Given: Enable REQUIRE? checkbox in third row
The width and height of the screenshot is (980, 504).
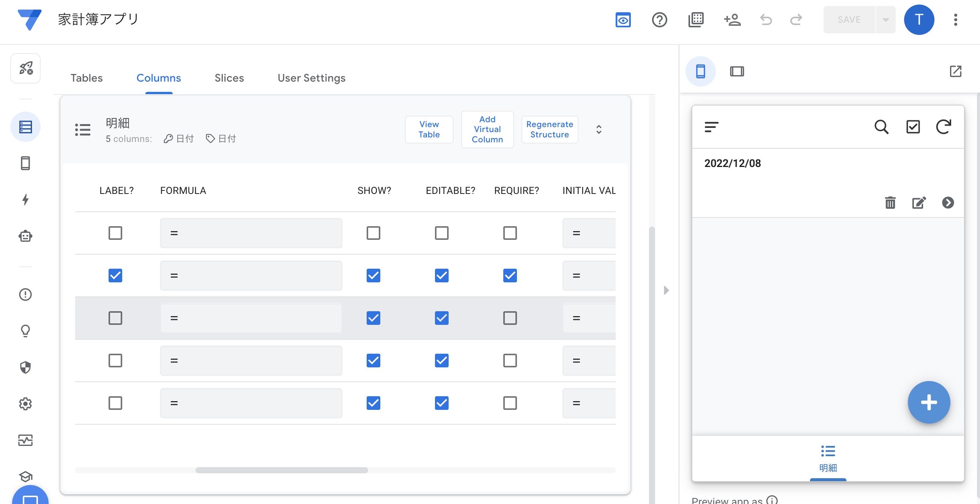Looking at the screenshot, I should click(x=510, y=318).
